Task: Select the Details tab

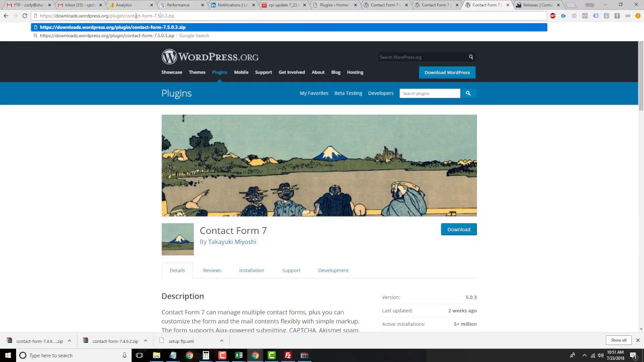Action: (177, 270)
